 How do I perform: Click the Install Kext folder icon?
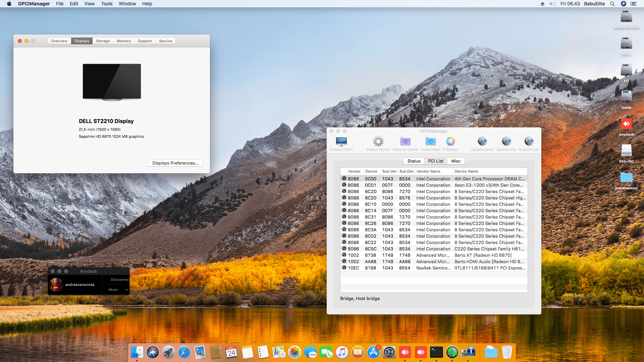(430, 142)
